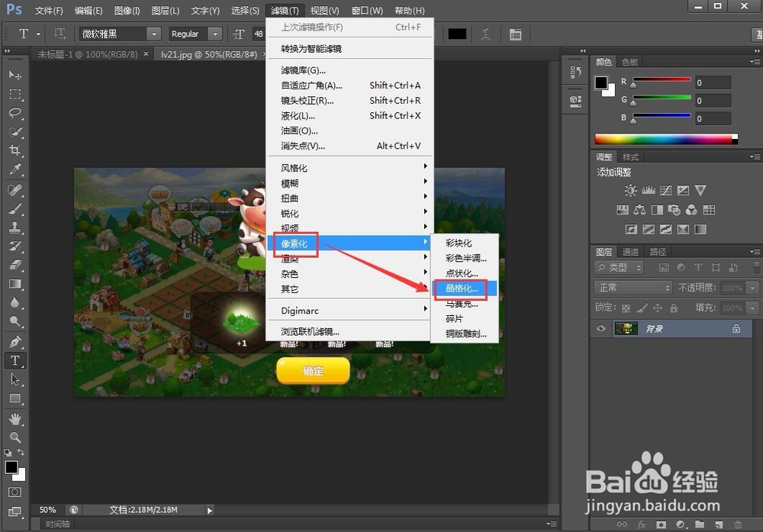Select the Clone Stamp tool
The width and height of the screenshot is (763, 532).
15,227
